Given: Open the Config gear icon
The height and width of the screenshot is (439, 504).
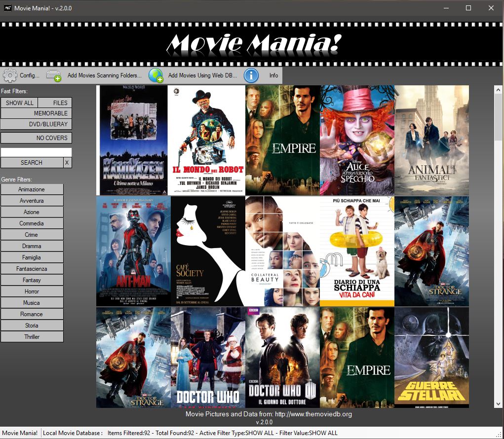Looking at the screenshot, I should point(10,75).
